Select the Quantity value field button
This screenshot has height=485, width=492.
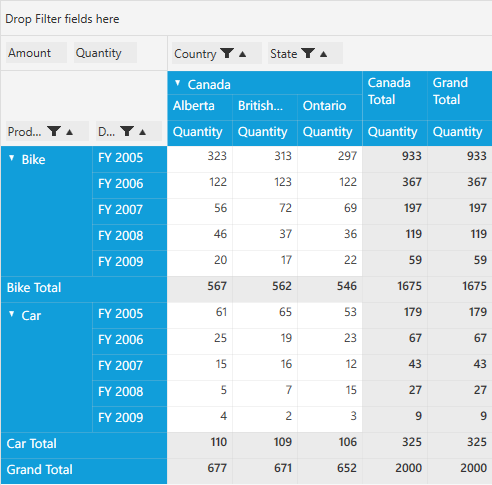pyautogui.click(x=105, y=53)
